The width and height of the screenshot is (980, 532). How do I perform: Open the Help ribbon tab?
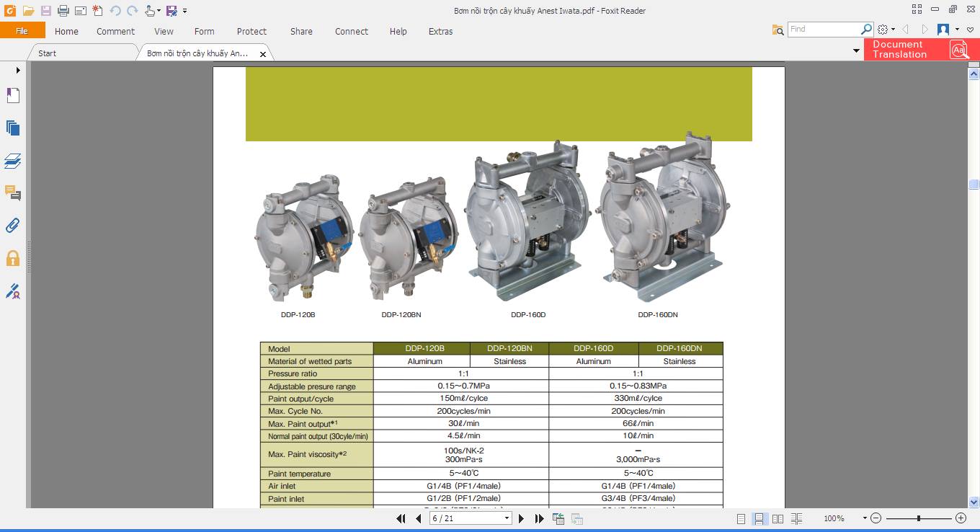(x=398, y=31)
